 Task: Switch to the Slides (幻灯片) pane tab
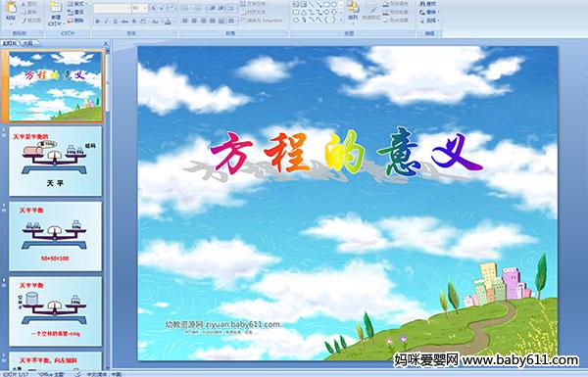click(x=10, y=43)
